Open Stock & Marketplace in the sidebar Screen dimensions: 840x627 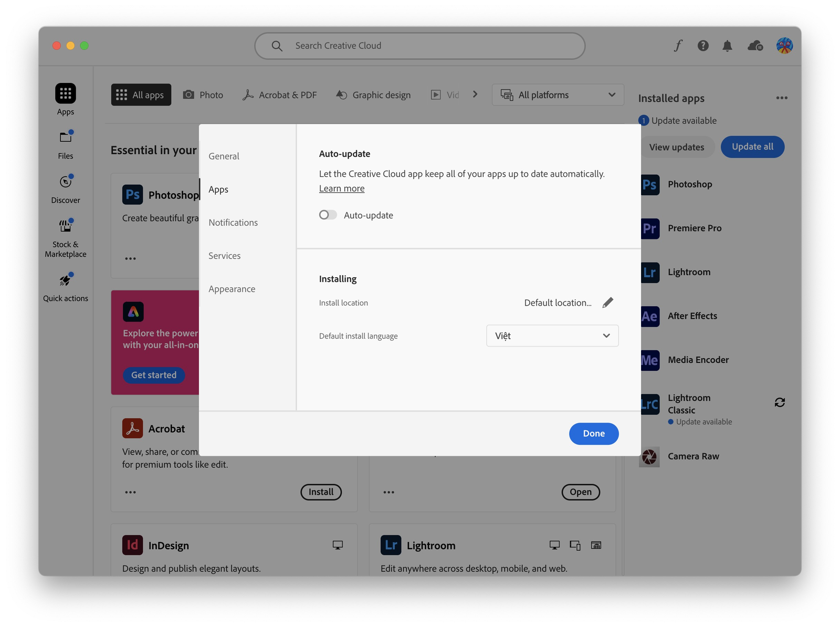(x=66, y=238)
